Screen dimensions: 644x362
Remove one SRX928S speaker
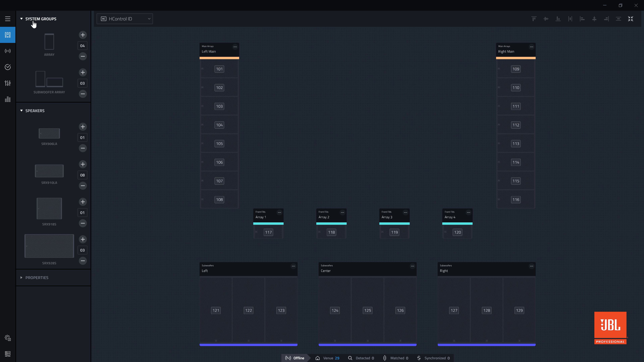(83, 261)
